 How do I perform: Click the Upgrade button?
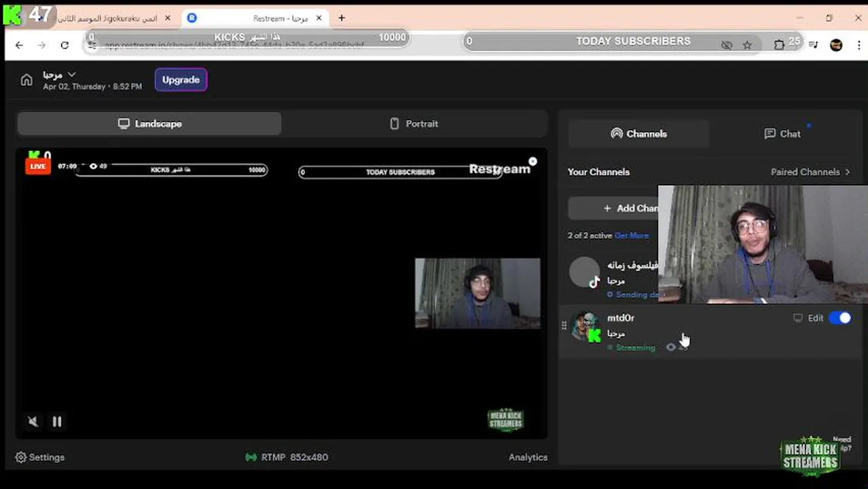tap(181, 79)
